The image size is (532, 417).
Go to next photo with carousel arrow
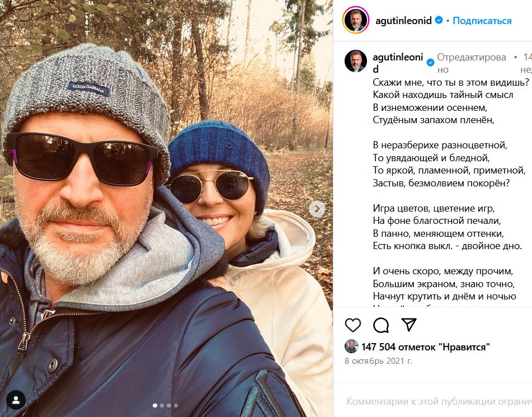[x=317, y=209]
